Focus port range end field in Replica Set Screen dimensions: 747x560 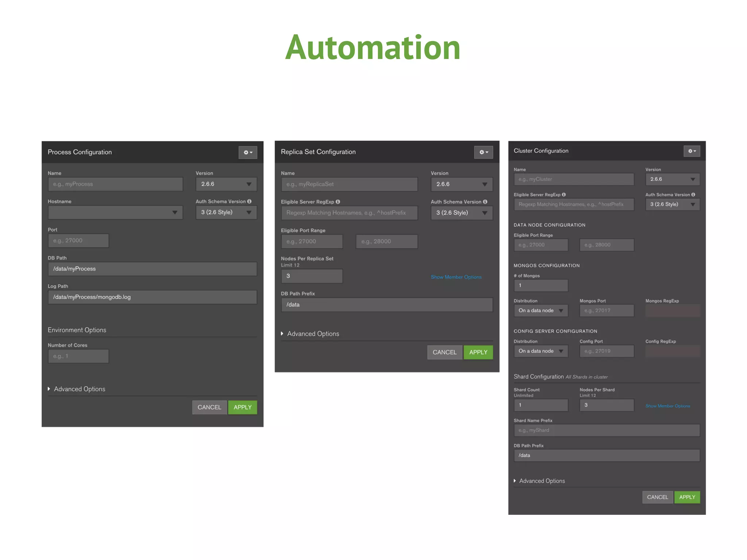(387, 241)
